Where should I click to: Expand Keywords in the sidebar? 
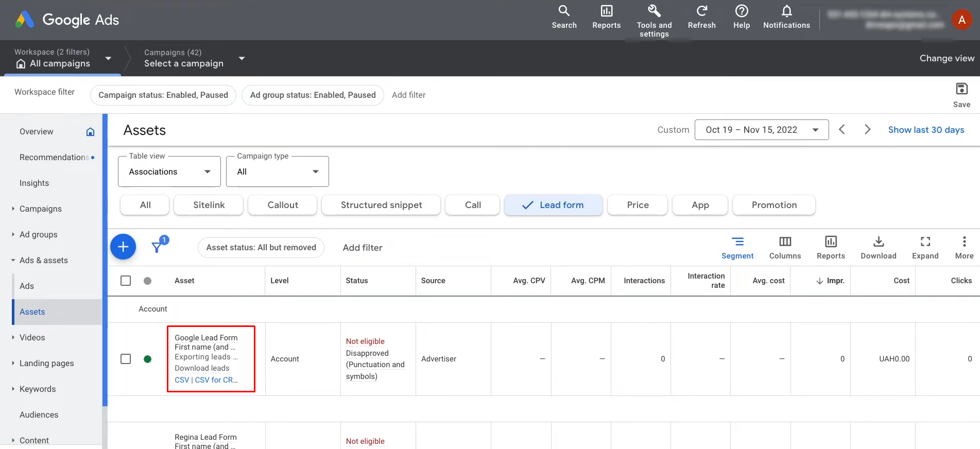[x=13, y=389]
